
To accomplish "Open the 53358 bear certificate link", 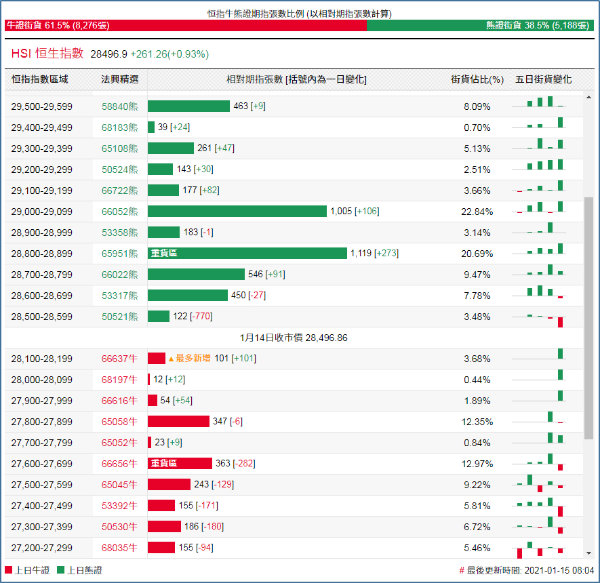I will [119, 233].
